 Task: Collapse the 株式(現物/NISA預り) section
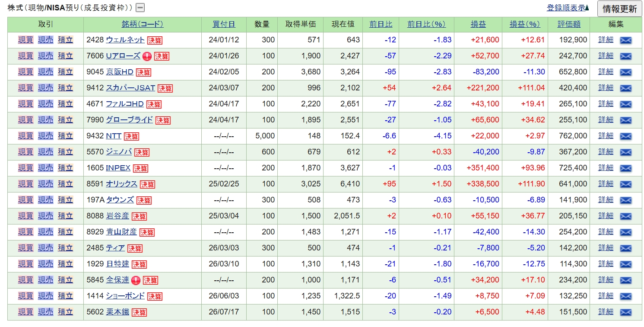(x=140, y=8)
